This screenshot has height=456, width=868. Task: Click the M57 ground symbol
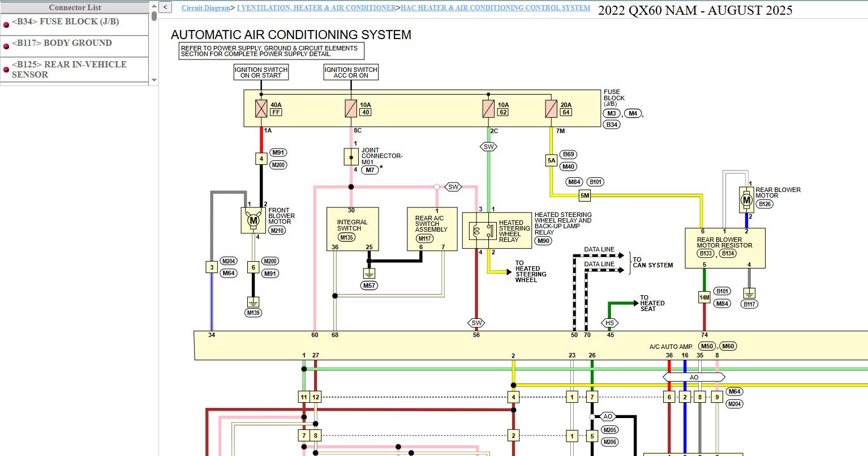coord(369,274)
